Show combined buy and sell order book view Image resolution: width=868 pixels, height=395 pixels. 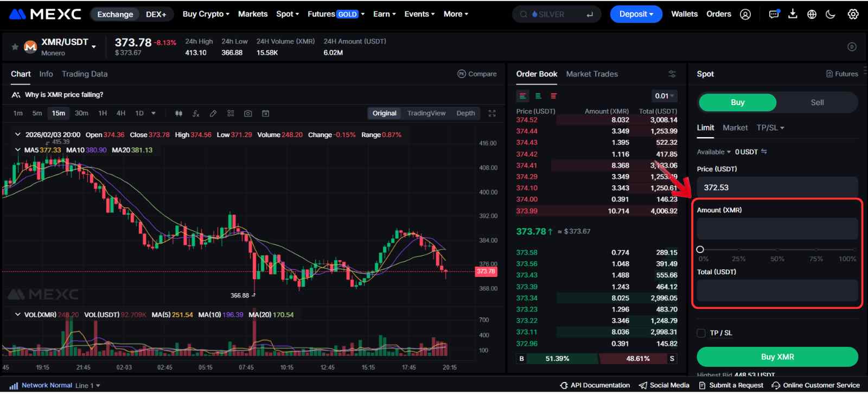pyautogui.click(x=523, y=96)
